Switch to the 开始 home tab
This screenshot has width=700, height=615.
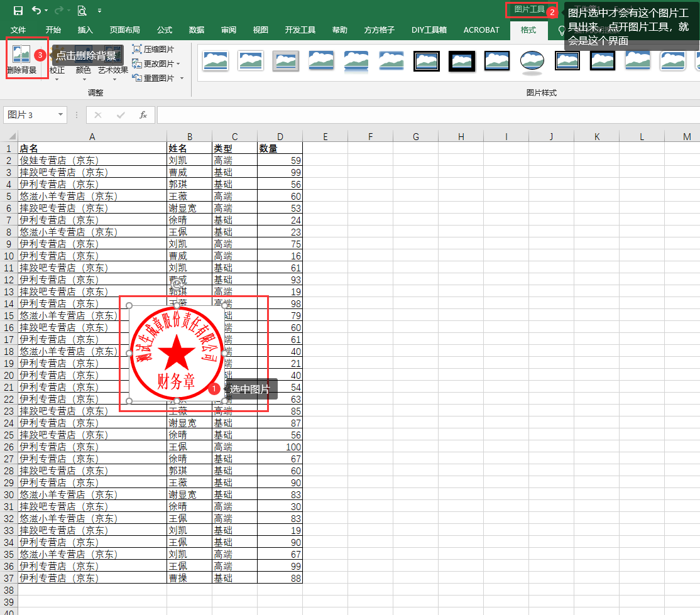pyautogui.click(x=53, y=30)
